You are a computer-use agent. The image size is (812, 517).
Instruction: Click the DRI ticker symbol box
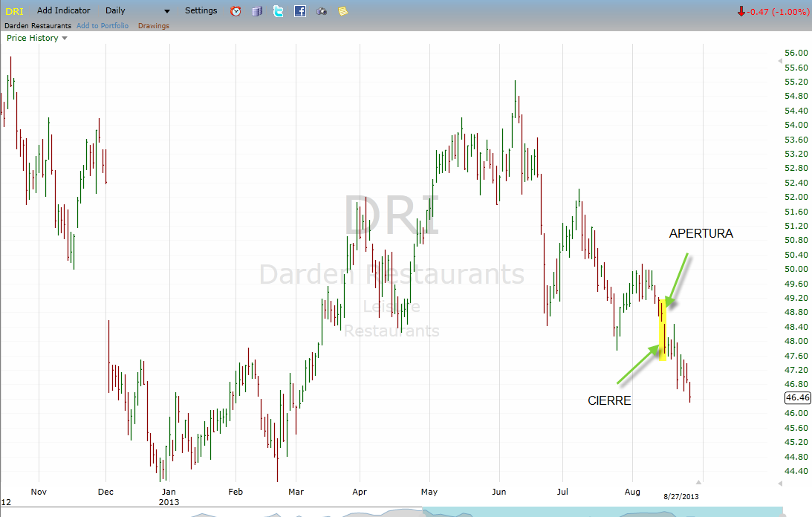[15, 11]
